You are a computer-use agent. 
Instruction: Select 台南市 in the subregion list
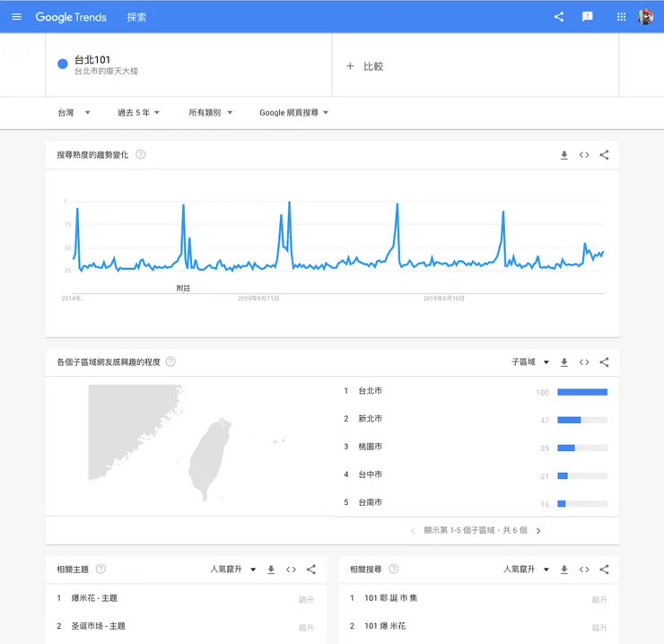tap(370, 502)
